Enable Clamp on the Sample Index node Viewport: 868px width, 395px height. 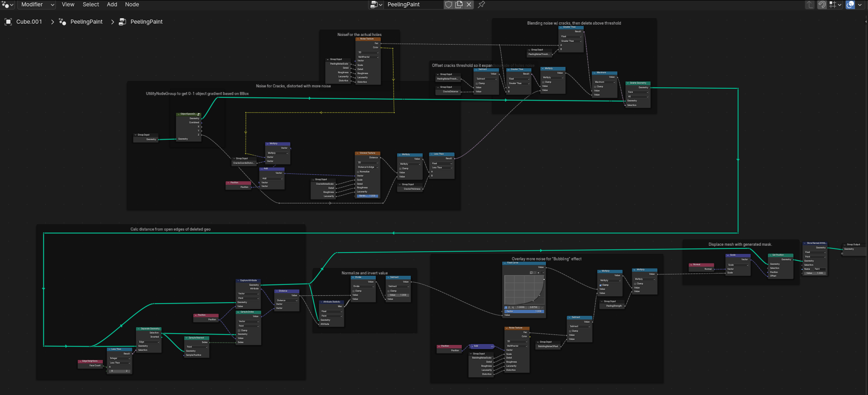point(239,330)
